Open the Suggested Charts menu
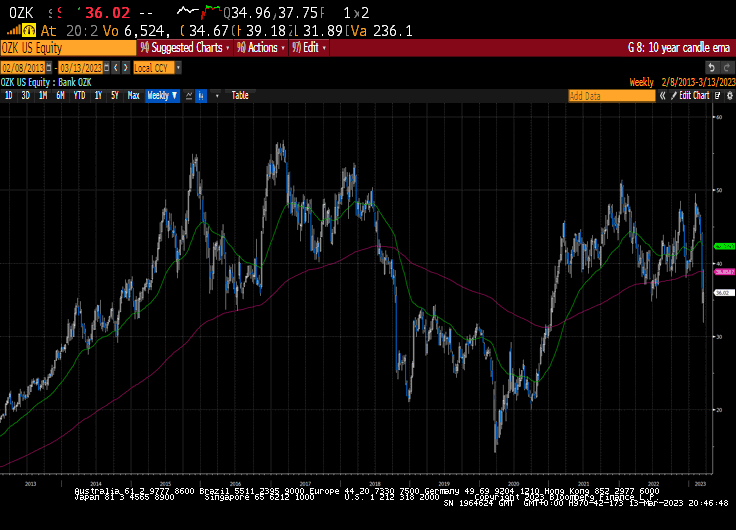The height and width of the screenshot is (530, 736). (x=185, y=48)
